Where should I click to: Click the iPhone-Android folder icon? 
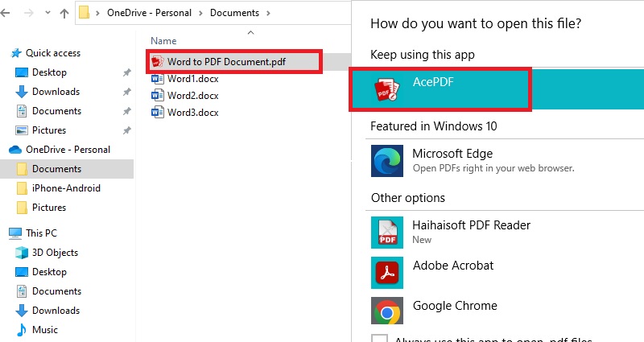pyautogui.click(x=22, y=188)
